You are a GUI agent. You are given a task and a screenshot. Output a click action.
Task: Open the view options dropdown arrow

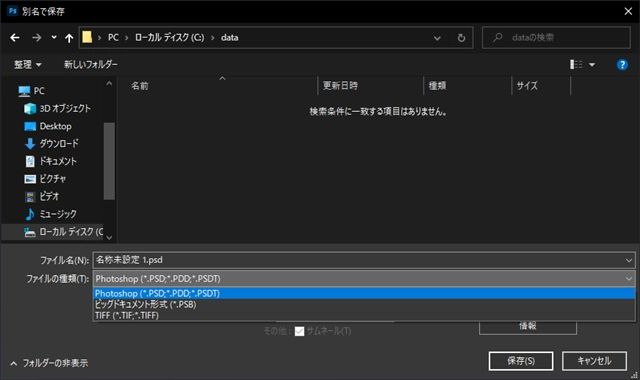coord(592,64)
